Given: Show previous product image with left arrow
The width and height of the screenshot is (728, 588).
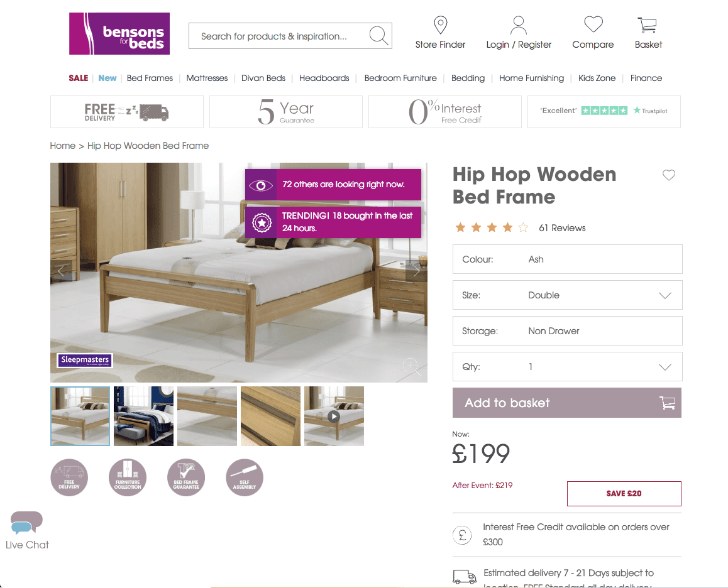Looking at the screenshot, I should pos(61,271).
